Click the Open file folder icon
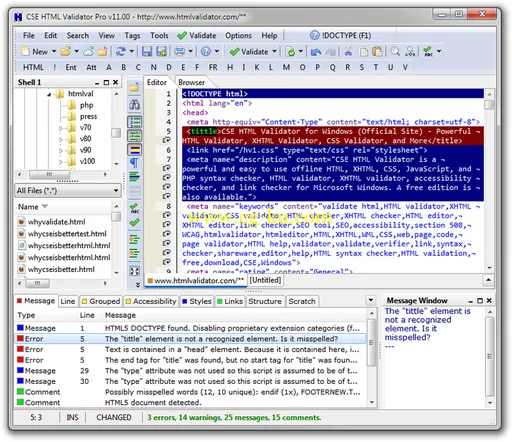512x442 pixels. [66, 51]
